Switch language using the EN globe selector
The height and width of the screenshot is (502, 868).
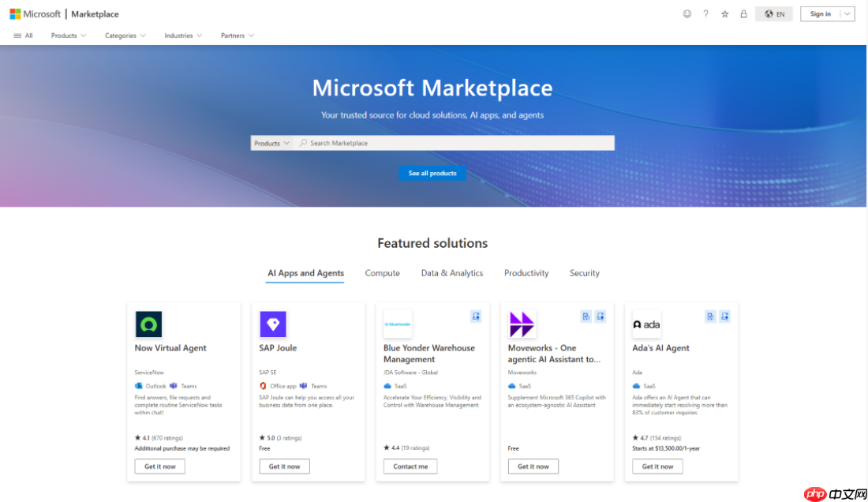774,13
